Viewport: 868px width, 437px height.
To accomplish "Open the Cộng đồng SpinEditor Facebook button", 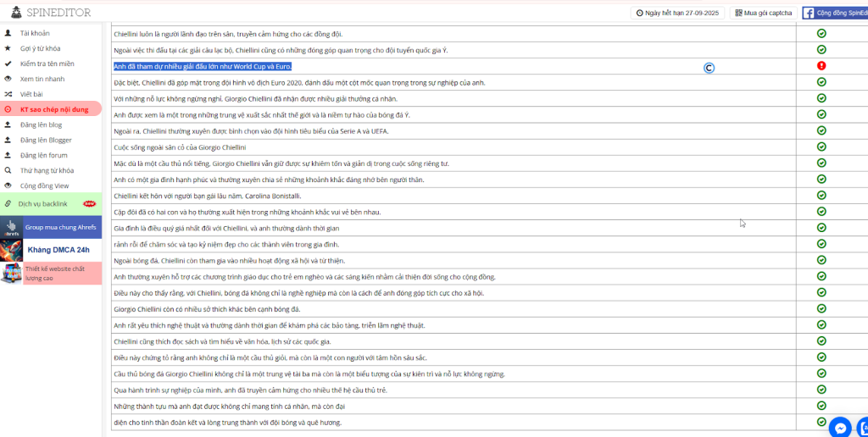I will 834,13.
